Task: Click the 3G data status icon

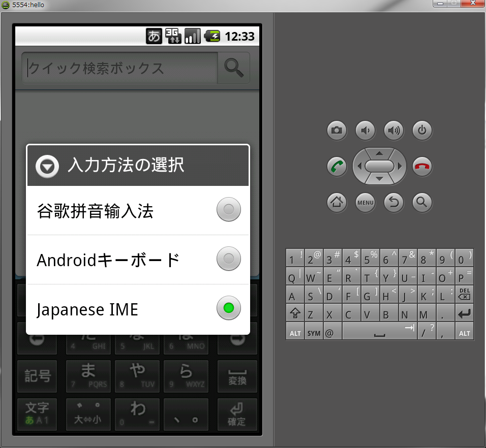Action: (x=173, y=36)
